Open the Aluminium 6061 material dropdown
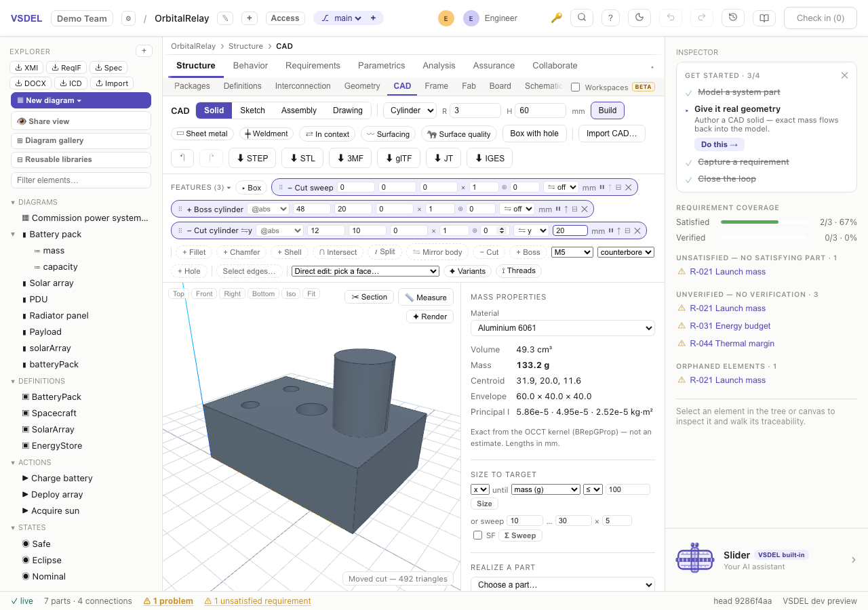The width and height of the screenshot is (868, 610). tap(563, 328)
